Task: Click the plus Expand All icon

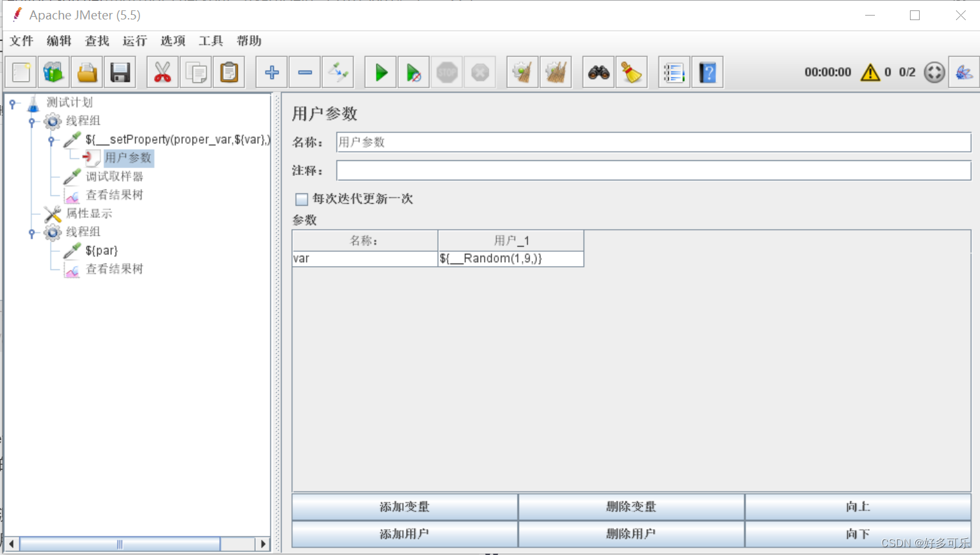Action: (272, 72)
